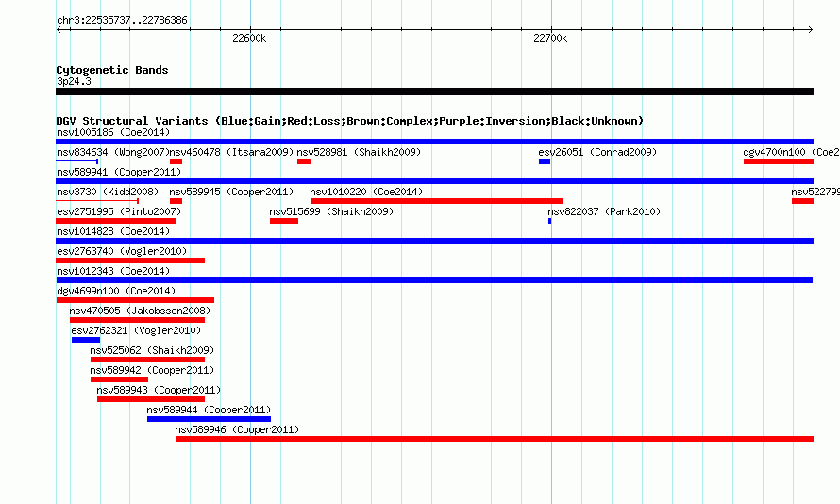The image size is (840, 504).
Task: Click the dgv4699n100 red loss bar
Action: coord(135,300)
